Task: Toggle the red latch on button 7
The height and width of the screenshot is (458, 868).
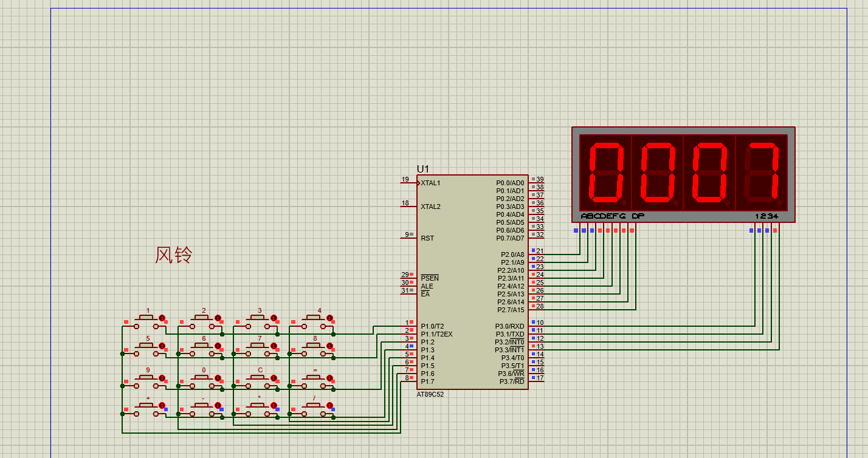Action: click(x=274, y=346)
